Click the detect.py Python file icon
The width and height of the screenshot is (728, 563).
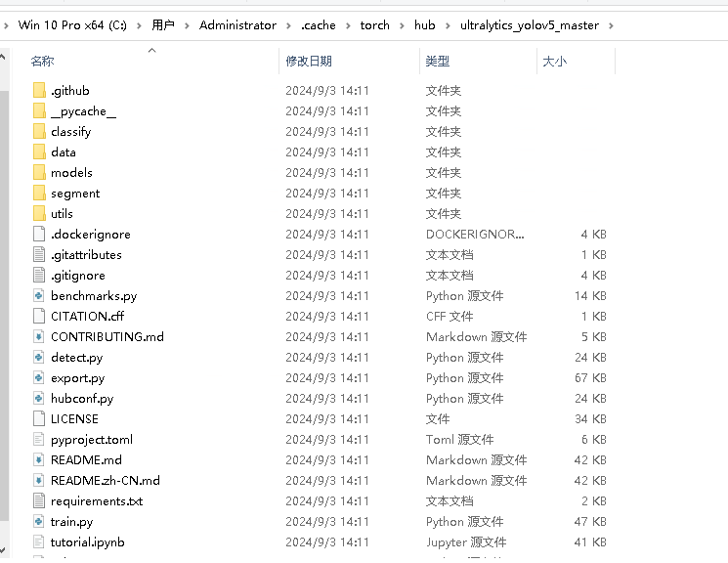point(39,357)
